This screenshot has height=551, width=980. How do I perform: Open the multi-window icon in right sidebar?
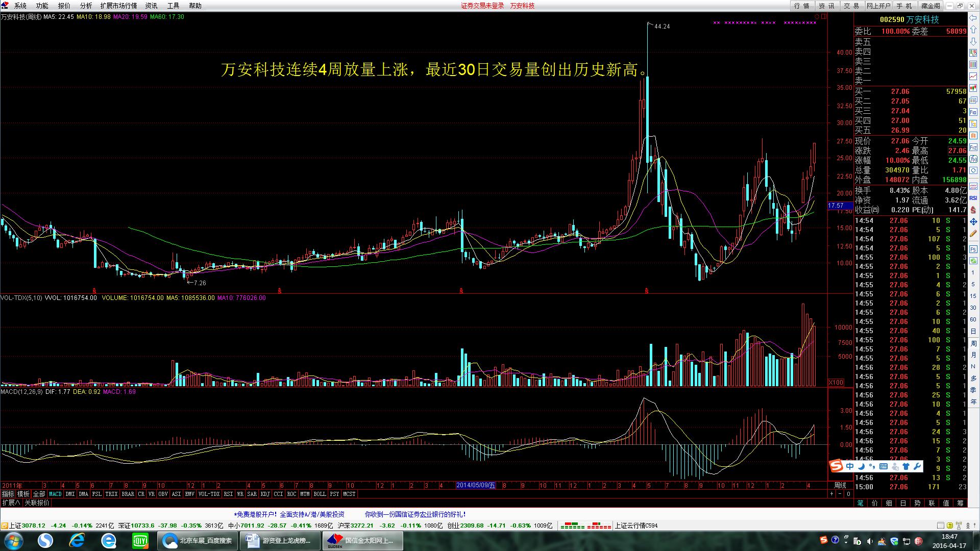973,99
